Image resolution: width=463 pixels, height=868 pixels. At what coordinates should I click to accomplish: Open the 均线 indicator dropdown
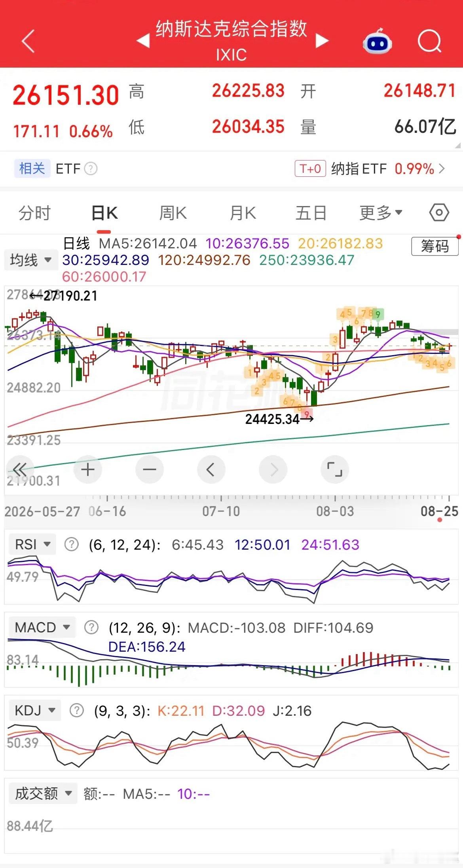31,260
